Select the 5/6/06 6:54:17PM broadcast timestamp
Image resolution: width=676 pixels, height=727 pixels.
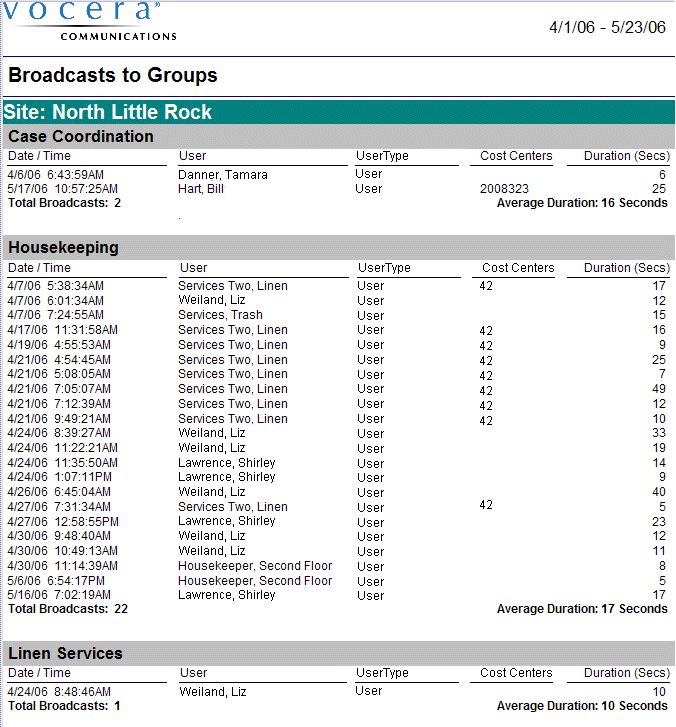tap(56, 581)
